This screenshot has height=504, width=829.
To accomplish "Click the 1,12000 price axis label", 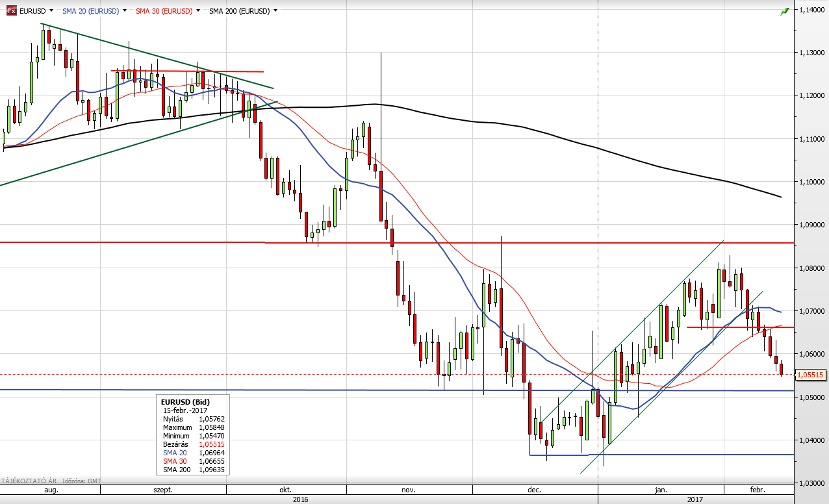I will pos(811,96).
